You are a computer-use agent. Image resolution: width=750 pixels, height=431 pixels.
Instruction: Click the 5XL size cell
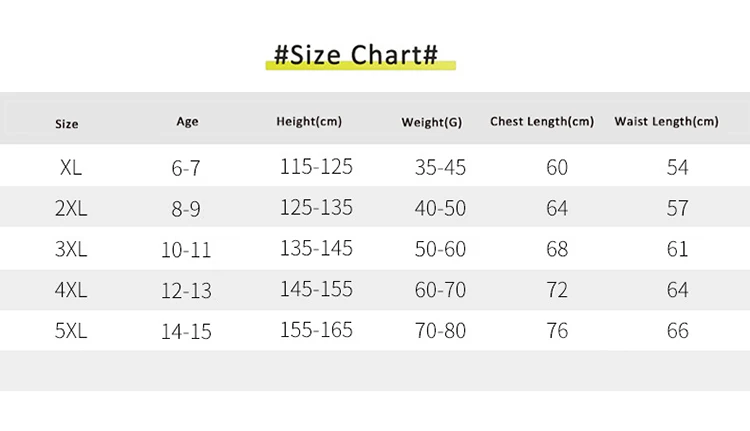[x=71, y=331]
